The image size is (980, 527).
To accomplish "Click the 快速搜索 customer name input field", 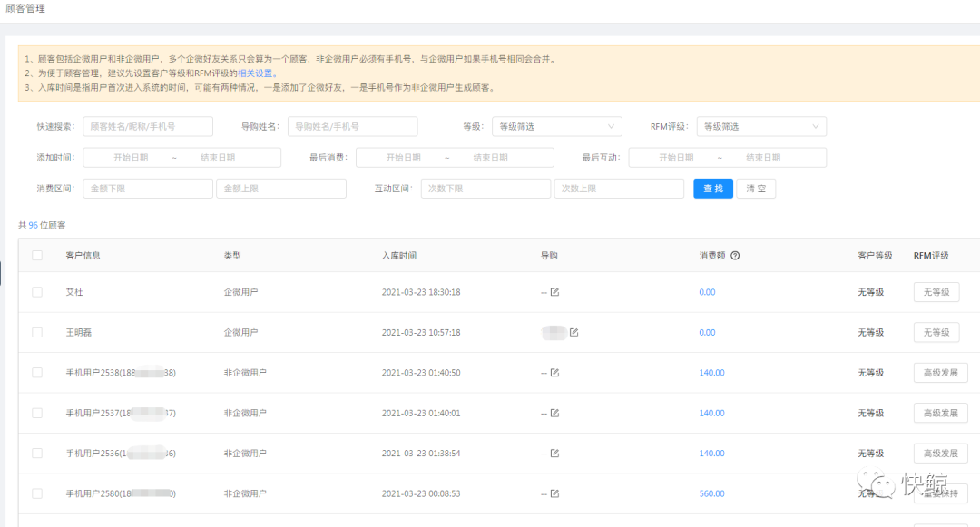I will pyautogui.click(x=147, y=127).
